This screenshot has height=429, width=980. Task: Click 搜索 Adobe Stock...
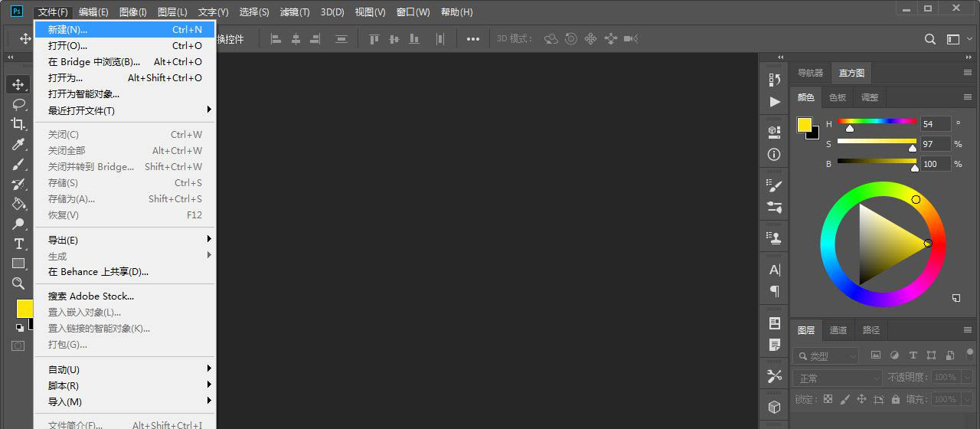(x=126, y=296)
